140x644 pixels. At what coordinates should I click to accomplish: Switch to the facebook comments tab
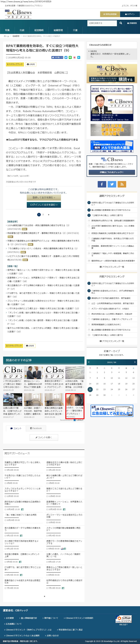point(36,428)
